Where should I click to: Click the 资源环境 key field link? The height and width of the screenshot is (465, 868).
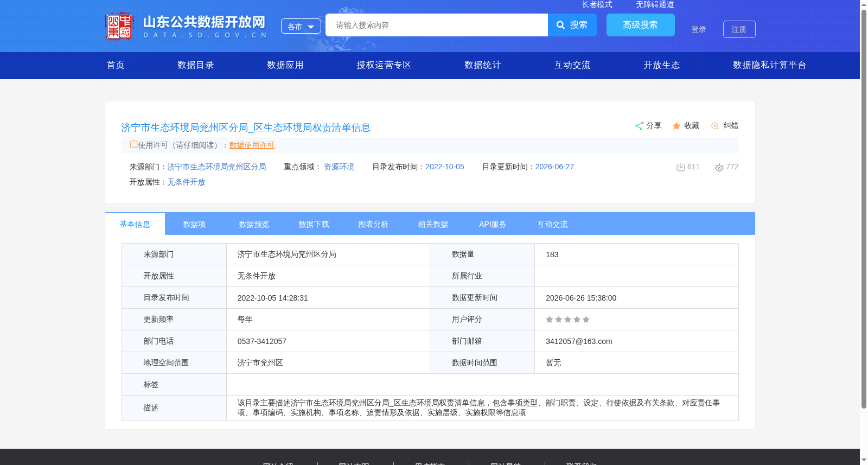(339, 167)
